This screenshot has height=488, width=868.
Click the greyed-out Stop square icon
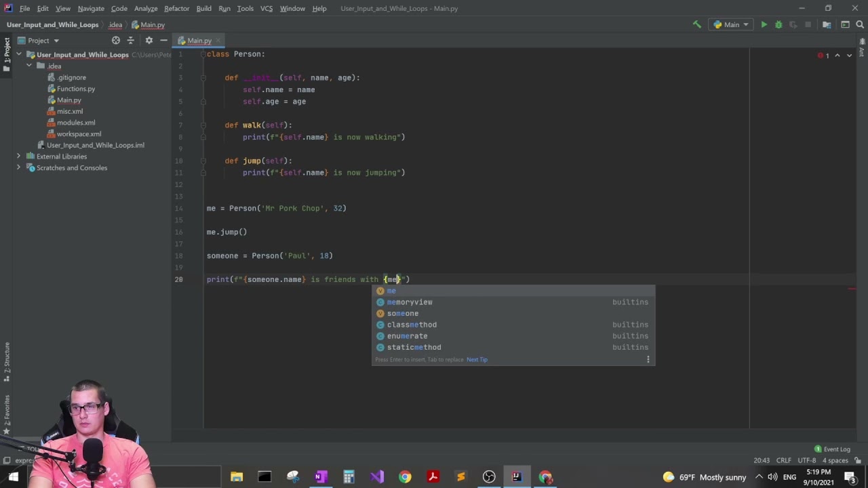[x=808, y=24]
